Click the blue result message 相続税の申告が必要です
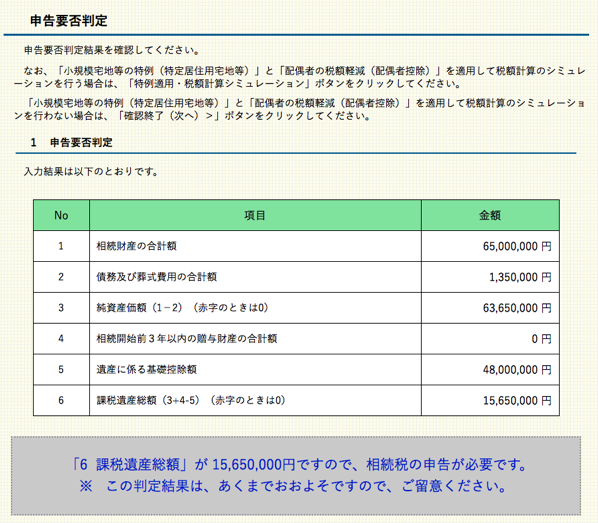 (x=299, y=465)
